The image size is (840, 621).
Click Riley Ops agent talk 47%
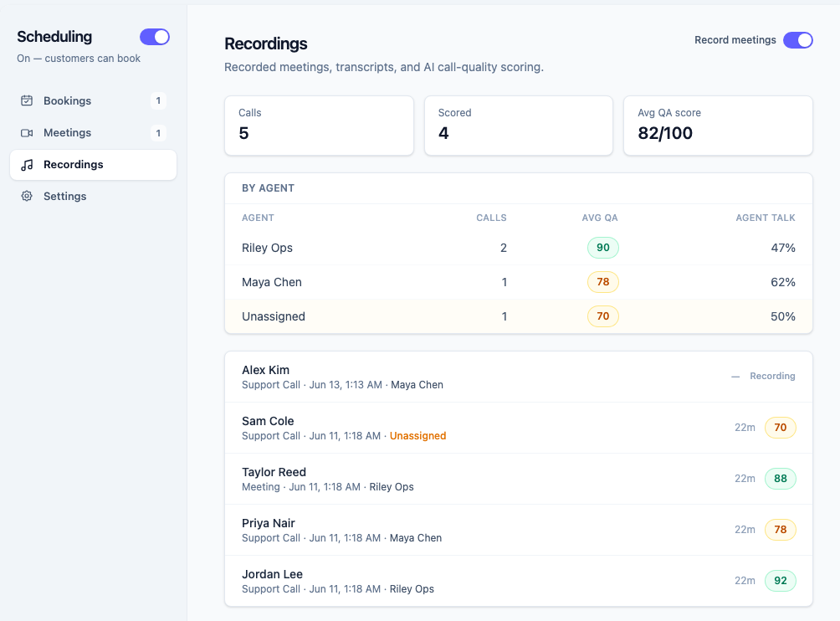click(x=782, y=248)
